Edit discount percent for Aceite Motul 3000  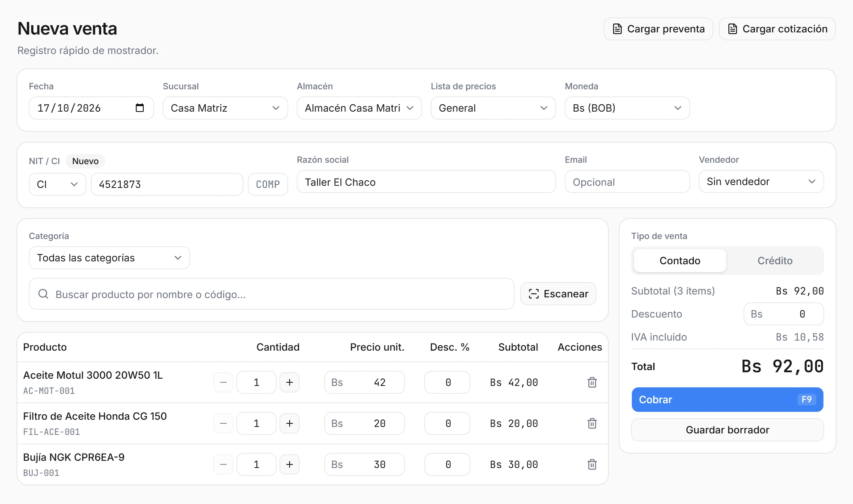[447, 382]
